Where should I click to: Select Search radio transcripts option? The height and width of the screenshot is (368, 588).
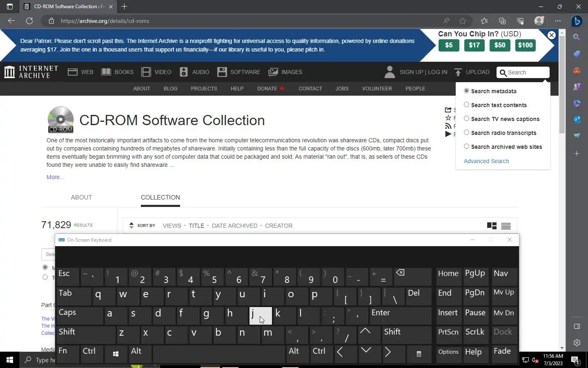pos(466,132)
